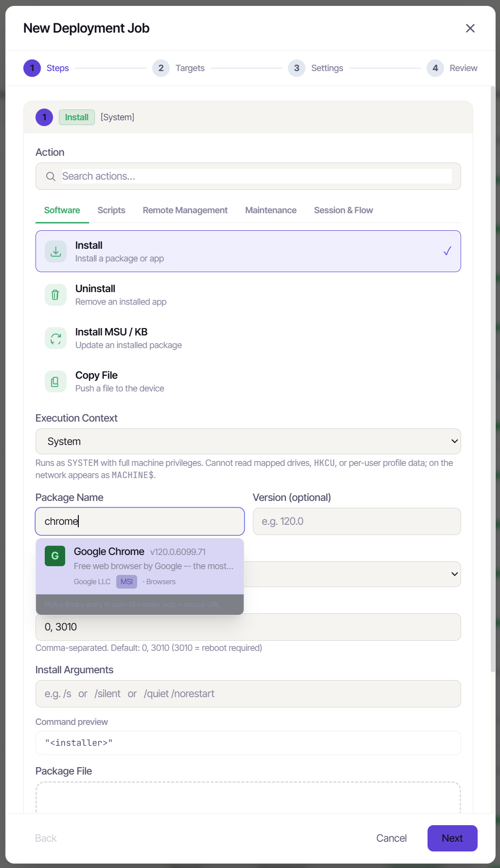Click the Uninstall trash icon
Image resolution: width=500 pixels, height=868 pixels.
click(x=56, y=295)
